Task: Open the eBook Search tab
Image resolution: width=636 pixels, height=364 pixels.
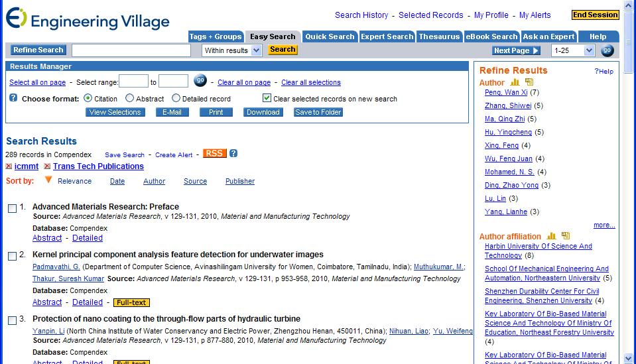Action: 491,36
